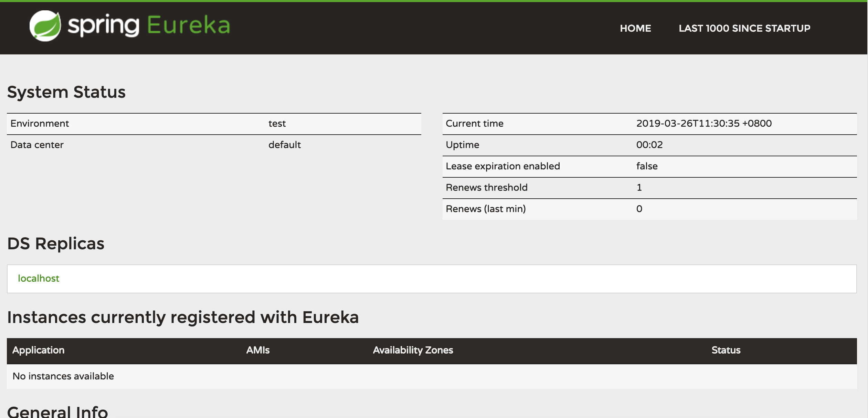Click the Application column header
868x418 pixels.
38,350
